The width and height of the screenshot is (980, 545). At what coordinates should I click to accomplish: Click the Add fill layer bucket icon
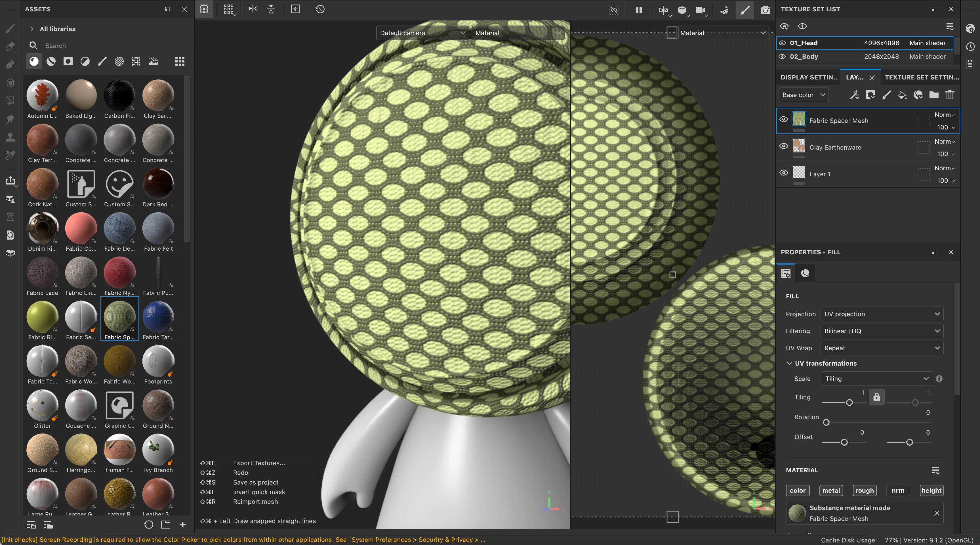(902, 95)
